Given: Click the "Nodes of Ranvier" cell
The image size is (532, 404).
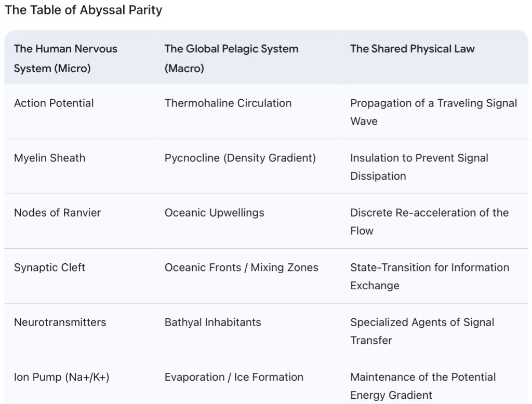Looking at the screenshot, I should tap(58, 212).
